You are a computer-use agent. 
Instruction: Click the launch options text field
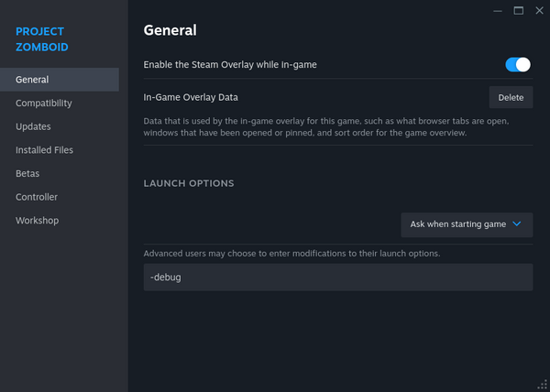point(338,277)
